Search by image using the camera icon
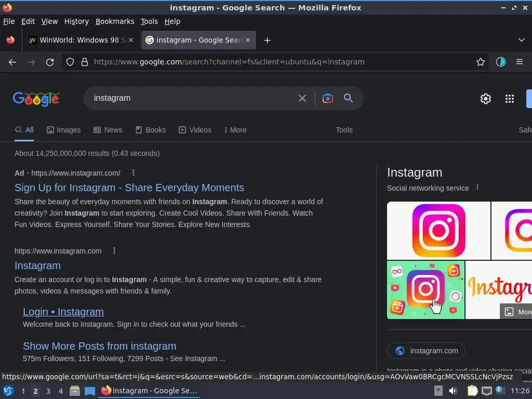532x399 pixels. pyautogui.click(x=327, y=98)
